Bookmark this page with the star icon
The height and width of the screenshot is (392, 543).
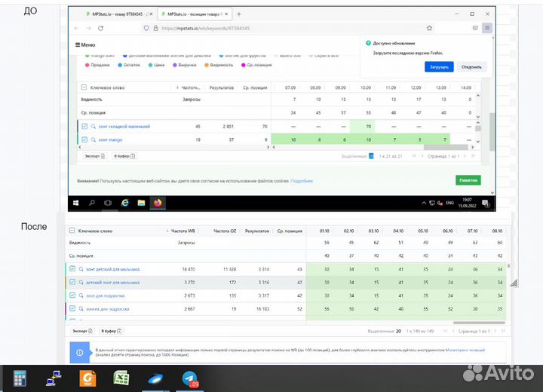(429, 28)
